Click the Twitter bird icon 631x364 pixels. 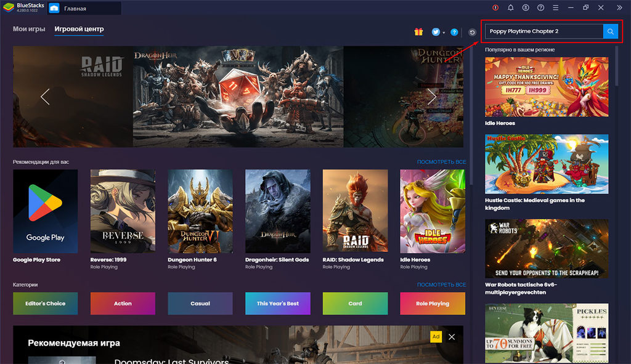pyautogui.click(x=436, y=32)
